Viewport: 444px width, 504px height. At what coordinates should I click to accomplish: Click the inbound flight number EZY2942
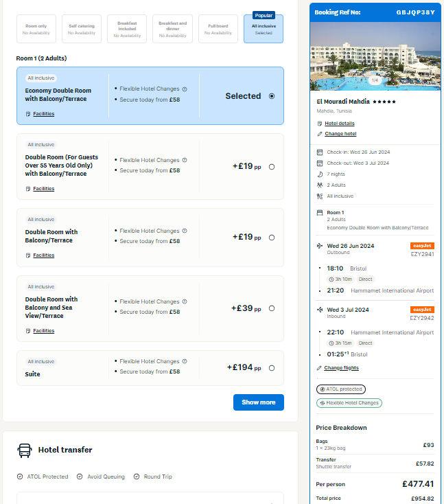[422, 318]
